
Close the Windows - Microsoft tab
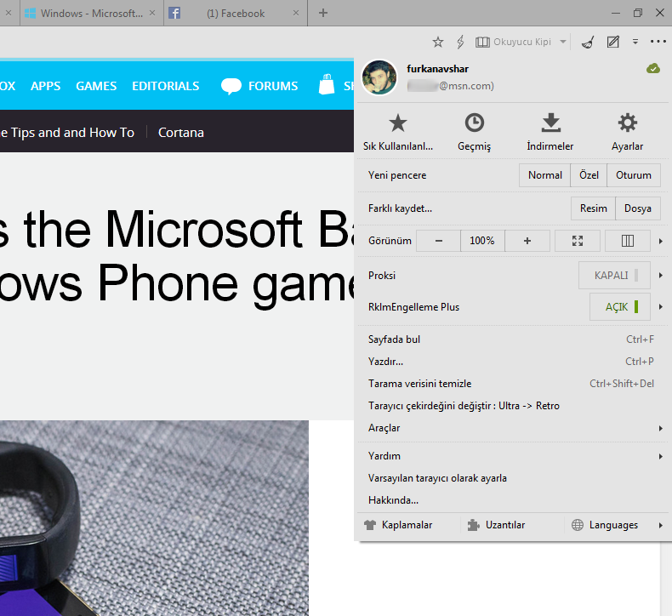(x=152, y=13)
